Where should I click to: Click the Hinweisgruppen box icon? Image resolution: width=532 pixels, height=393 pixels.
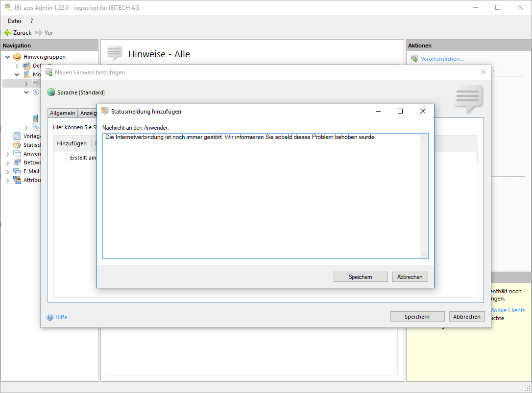[17, 57]
